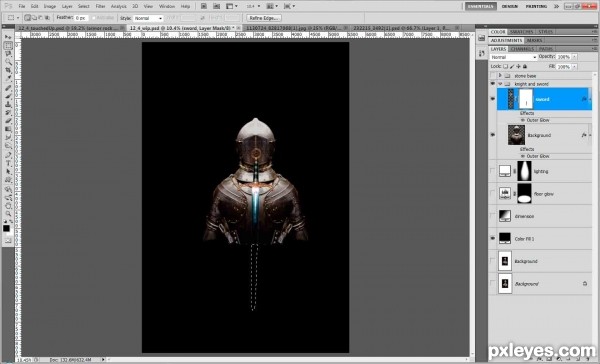Image resolution: width=600 pixels, height=364 pixels.
Task: Select the Spot Healing Brush tool
Action: (x=8, y=88)
